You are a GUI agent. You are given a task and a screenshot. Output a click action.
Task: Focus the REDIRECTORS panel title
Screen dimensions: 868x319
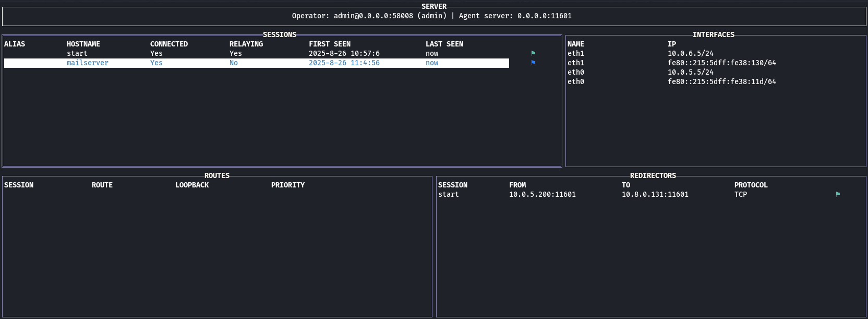tap(653, 176)
